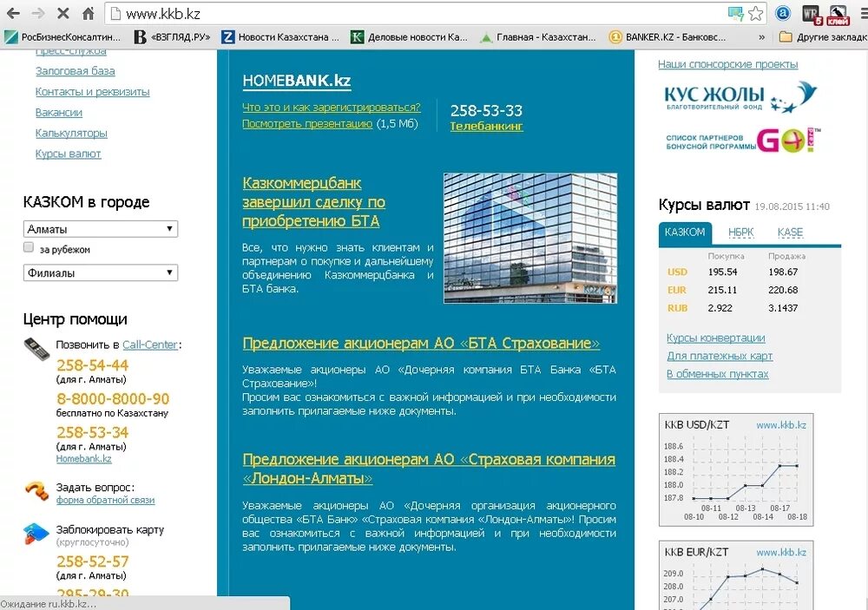
Task: Open the Казкоммерцбанк завершил сделку headline
Action: 313,202
